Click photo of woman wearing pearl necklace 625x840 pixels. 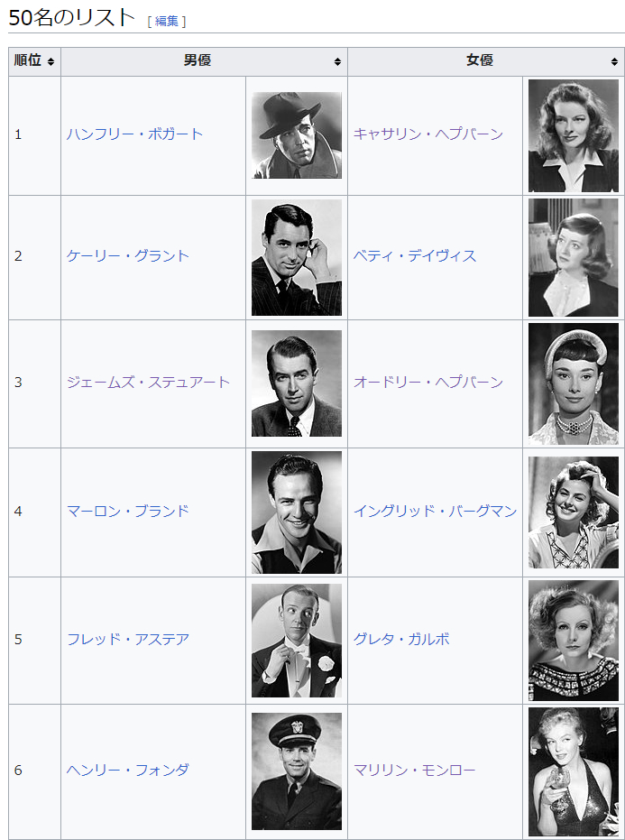(573, 383)
